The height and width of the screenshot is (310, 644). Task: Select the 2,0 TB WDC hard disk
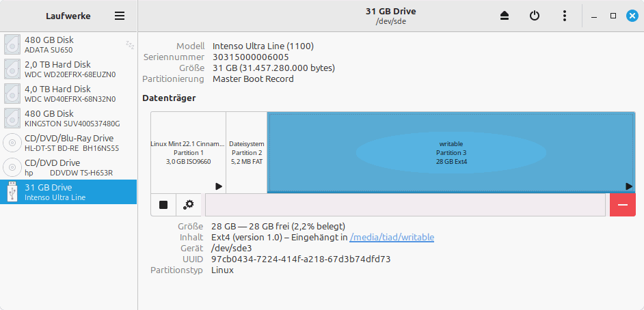point(68,69)
